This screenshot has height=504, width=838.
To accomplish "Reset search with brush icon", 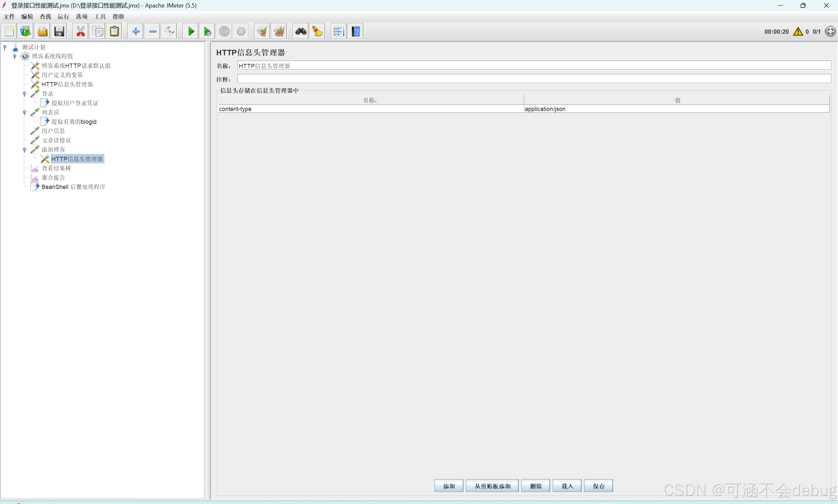I will pos(317,31).
